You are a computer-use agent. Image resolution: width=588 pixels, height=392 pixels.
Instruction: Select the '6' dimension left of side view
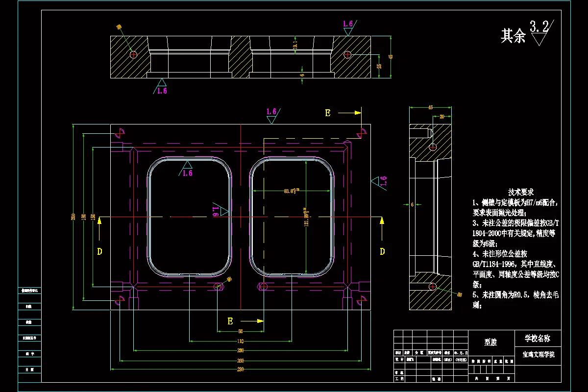pos(412,204)
